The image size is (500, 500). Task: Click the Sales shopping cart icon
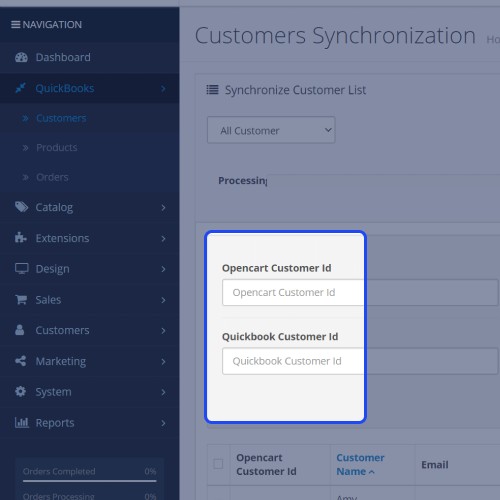pyautogui.click(x=21, y=300)
